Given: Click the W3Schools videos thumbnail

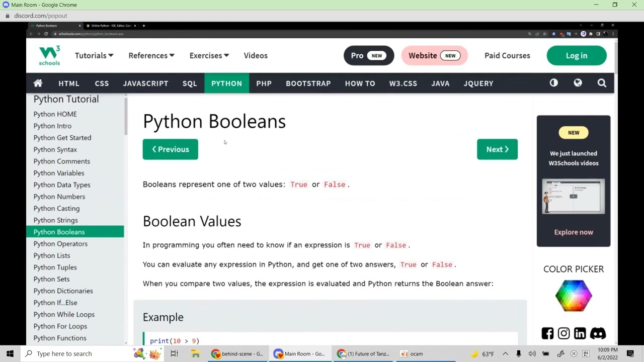Looking at the screenshot, I should point(574,196).
